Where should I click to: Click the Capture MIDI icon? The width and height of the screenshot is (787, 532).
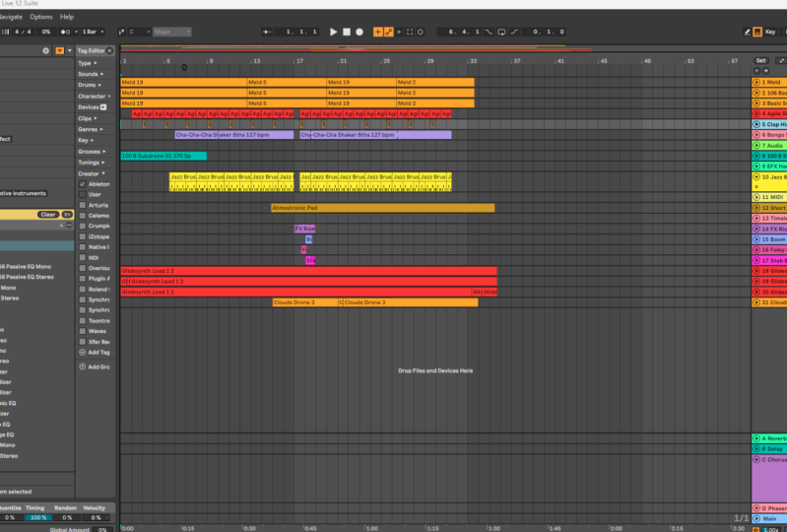coord(410,32)
